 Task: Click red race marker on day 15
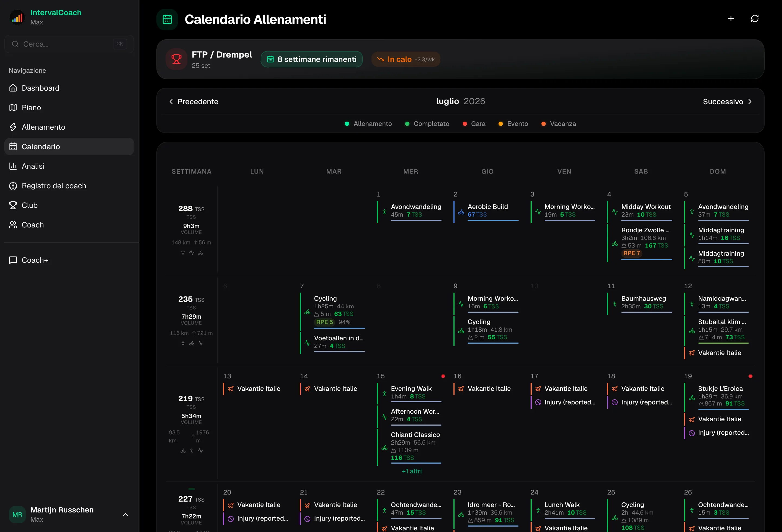[x=443, y=376]
